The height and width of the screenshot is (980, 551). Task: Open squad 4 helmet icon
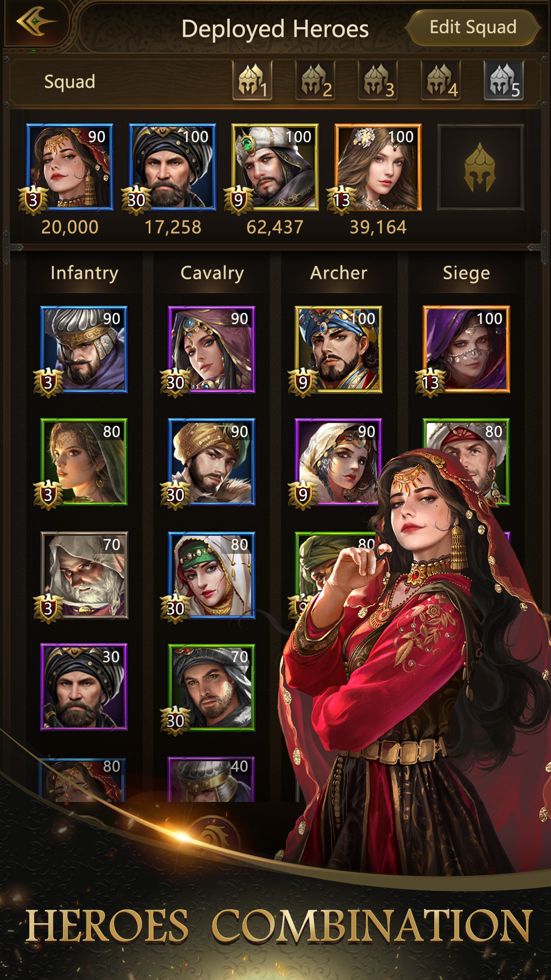coord(441,81)
